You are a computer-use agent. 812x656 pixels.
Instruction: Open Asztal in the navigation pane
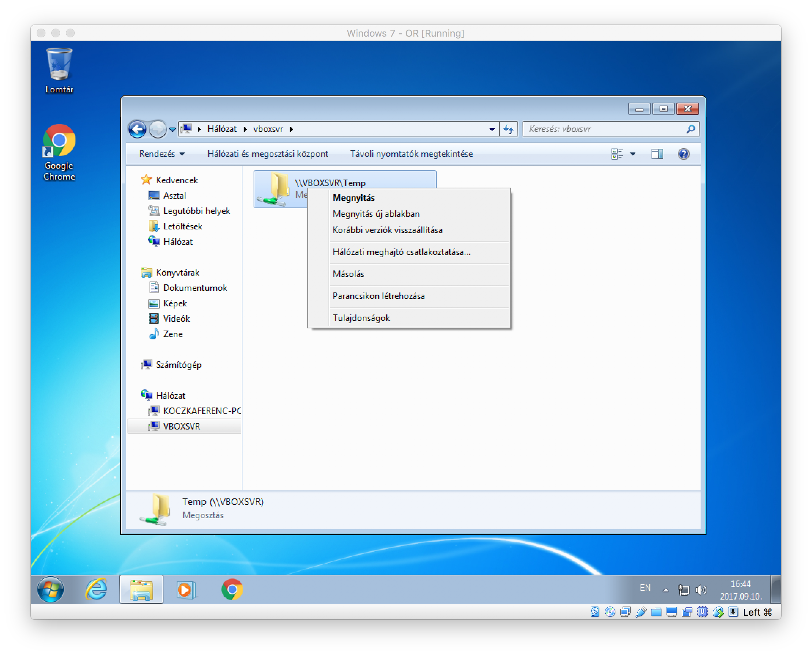(x=167, y=195)
